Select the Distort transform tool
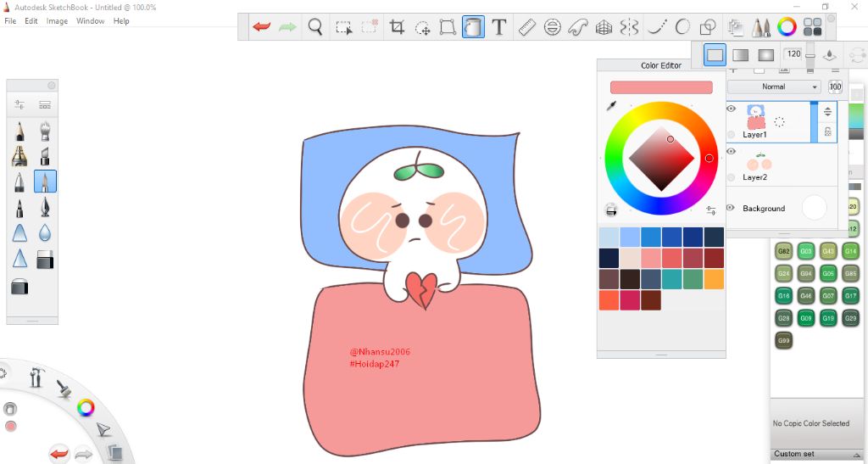The width and height of the screenshot is (868, 464). coord(448,26)
